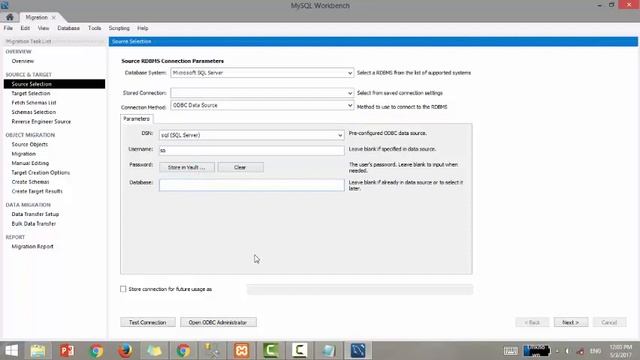Open the Tools menu
This screenshot has width=640, height=360.
[94, 28]
